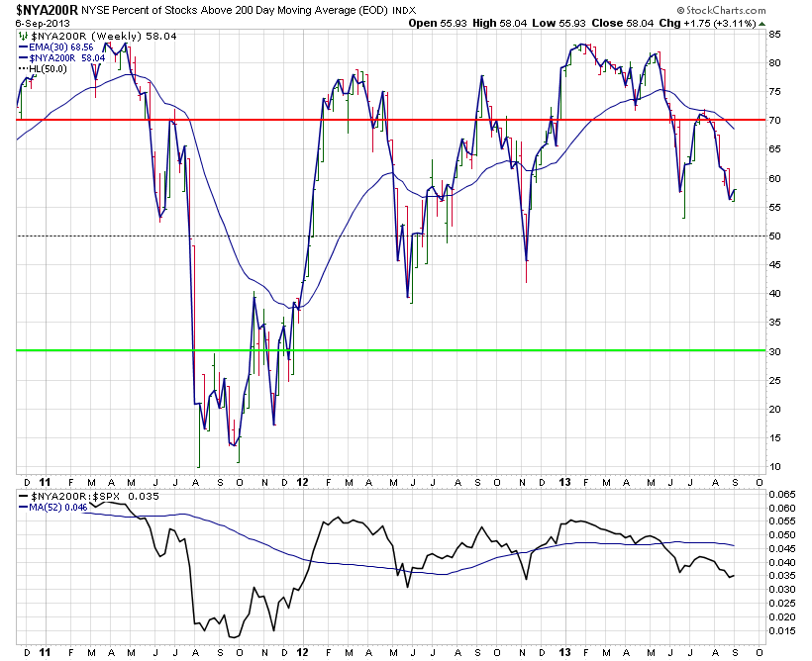Click the INDX label in the title
Viewport: 812px width, 661px height.
tap(404, 10)
